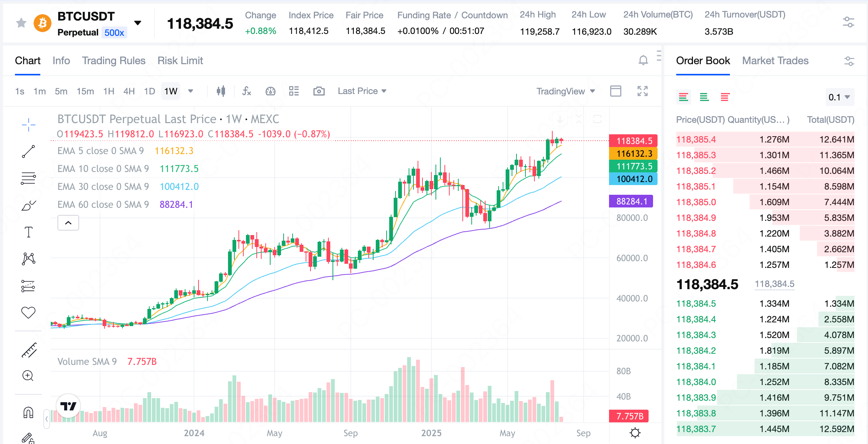The height and width of the screenshot is (444, 868).
Task: Click the chart window layout icon
Action: 616,91
